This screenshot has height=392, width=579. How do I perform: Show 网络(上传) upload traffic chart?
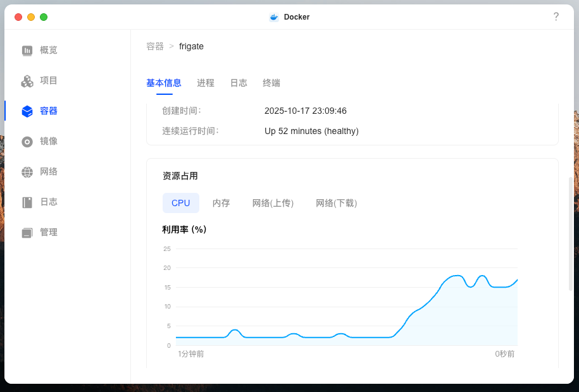(x=273, y=202)
